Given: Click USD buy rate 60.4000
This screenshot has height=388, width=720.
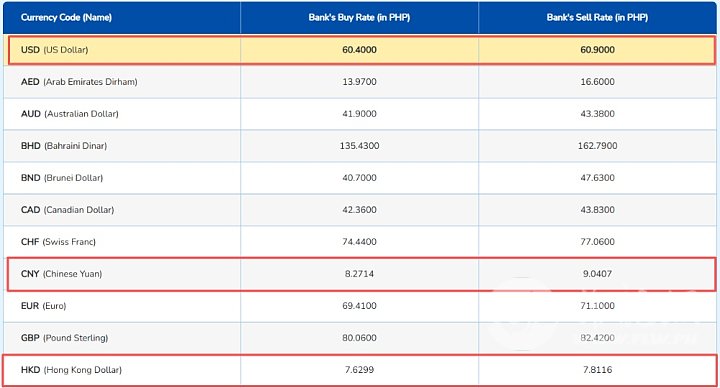Looking at the screenshot, I should 359,50.
